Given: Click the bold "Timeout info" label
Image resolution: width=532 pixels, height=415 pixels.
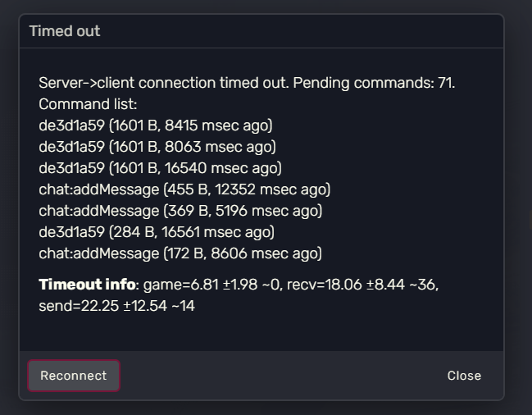Looking at the screenshot, I should coord(87,285).
